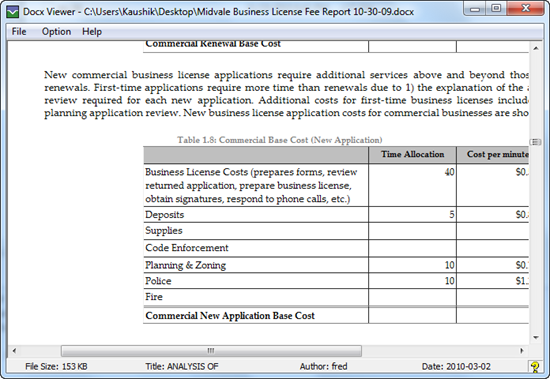Viewport: 550px width, 379px height.
Task: Close the Docx Viewer window
Action: tap(526, 8)
